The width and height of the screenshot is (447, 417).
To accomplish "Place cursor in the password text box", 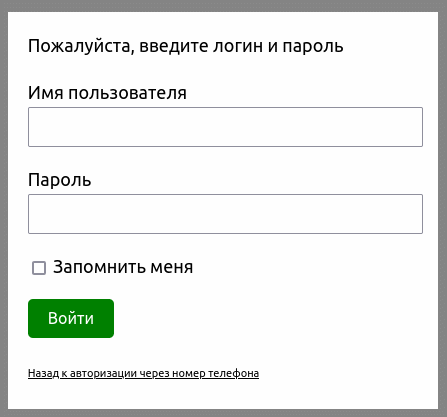I will [x=225, y=214].
